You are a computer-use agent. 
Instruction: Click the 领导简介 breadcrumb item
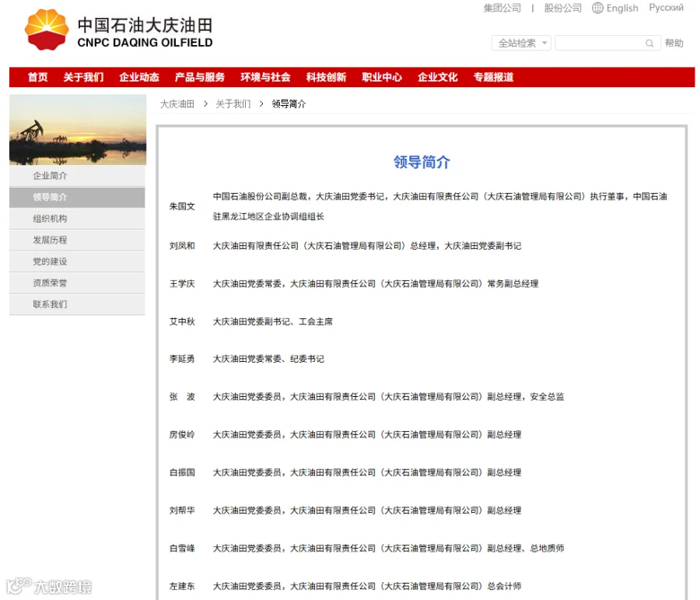pyautogui.click(x=289, y=104)
